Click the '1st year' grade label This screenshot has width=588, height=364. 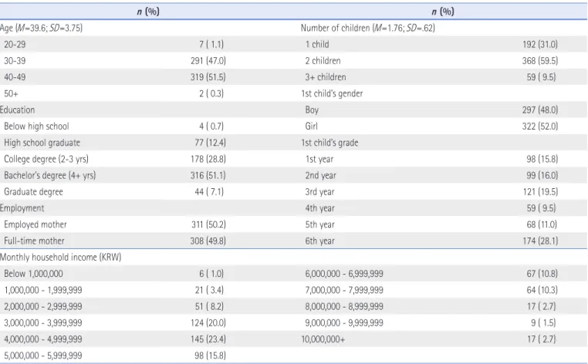tap(319, 160)
